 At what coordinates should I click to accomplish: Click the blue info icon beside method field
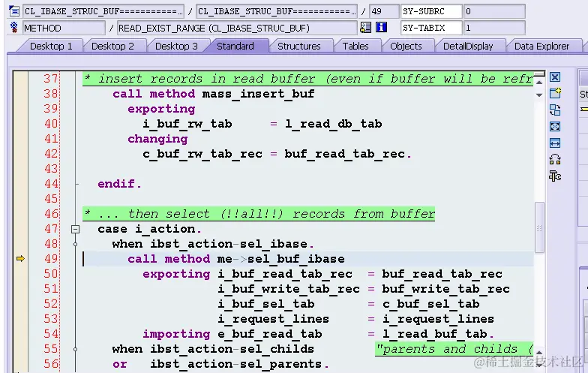[381, 27]
